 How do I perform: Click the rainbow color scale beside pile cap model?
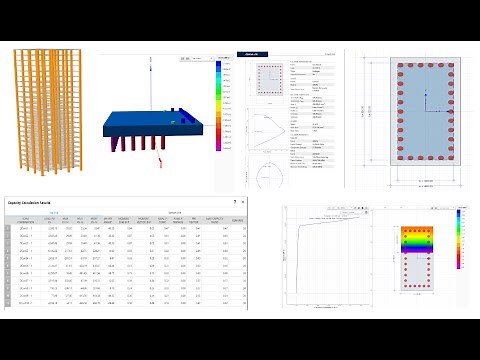click(219, 106)
